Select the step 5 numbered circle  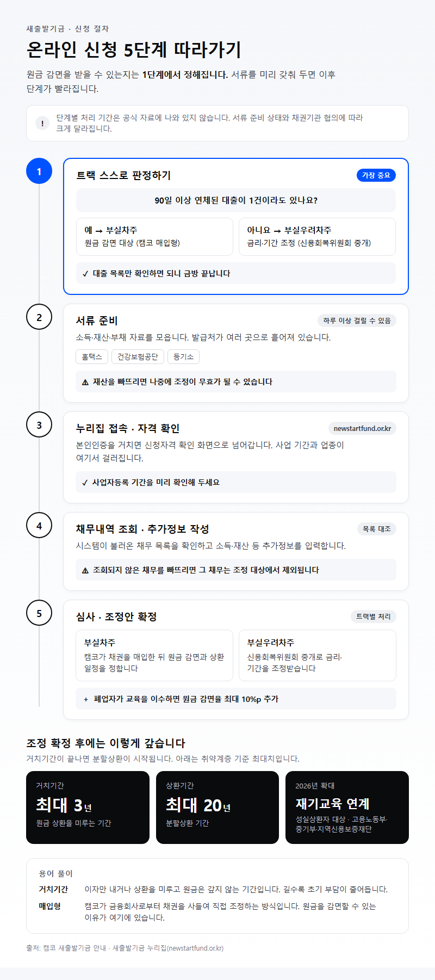click(39, 613)
